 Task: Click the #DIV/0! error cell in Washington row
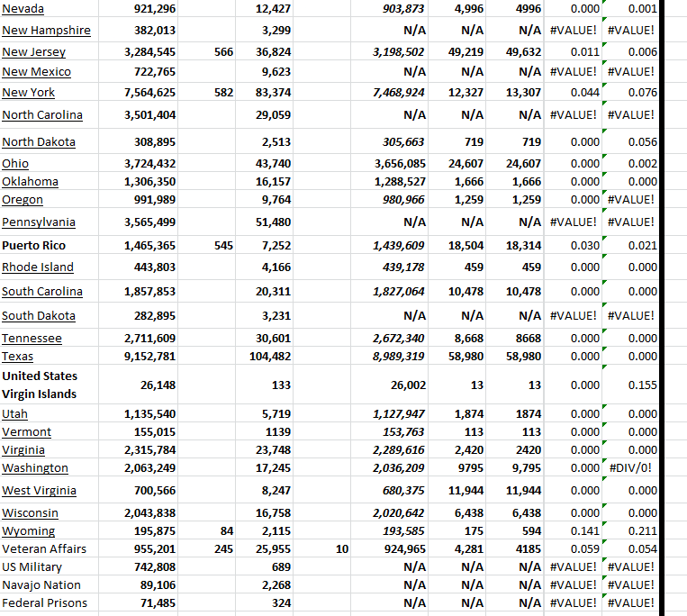pos(631,468)
